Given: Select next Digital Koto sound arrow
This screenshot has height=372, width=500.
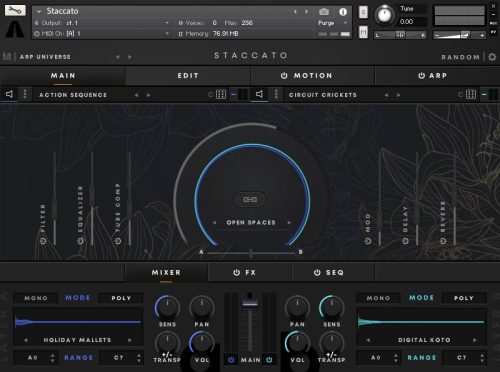Looking at the screenshot, I should (475, 340).
